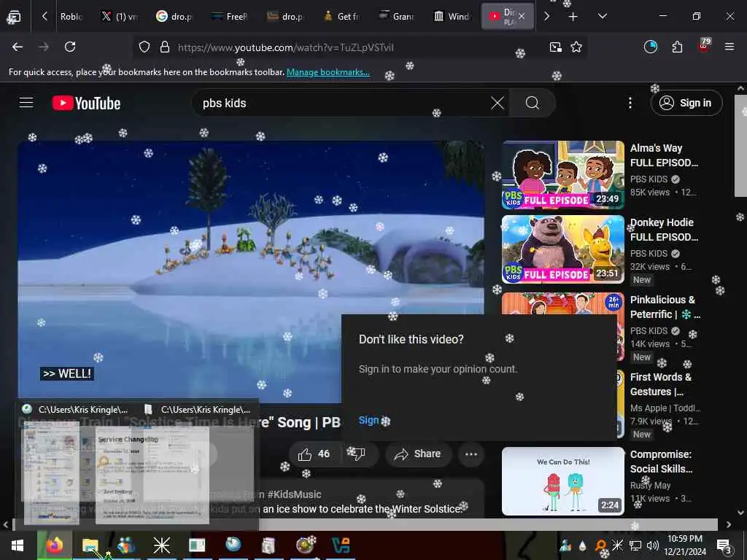Open picture-in-picture from address bar
This screenshot has height=560, width=747.
pyautogui.click(x=555, y=47)
